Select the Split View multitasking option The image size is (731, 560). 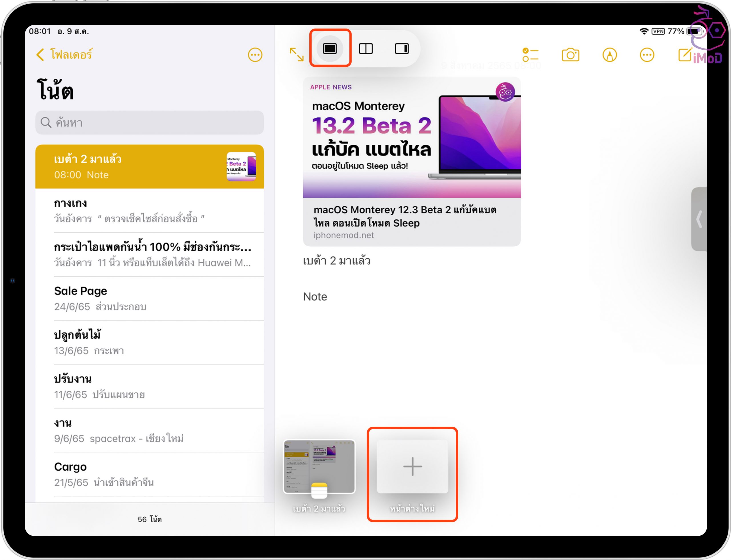pos(366,49)
